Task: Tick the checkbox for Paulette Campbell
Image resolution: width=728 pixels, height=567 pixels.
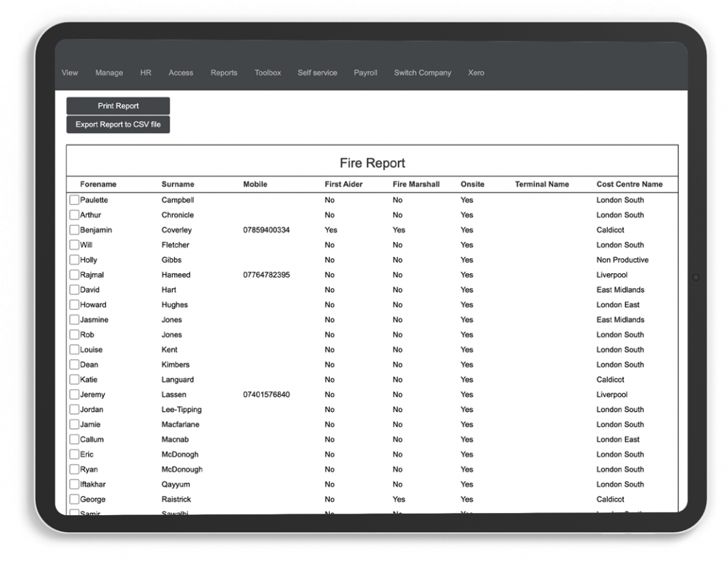Action: coord(74,200)
